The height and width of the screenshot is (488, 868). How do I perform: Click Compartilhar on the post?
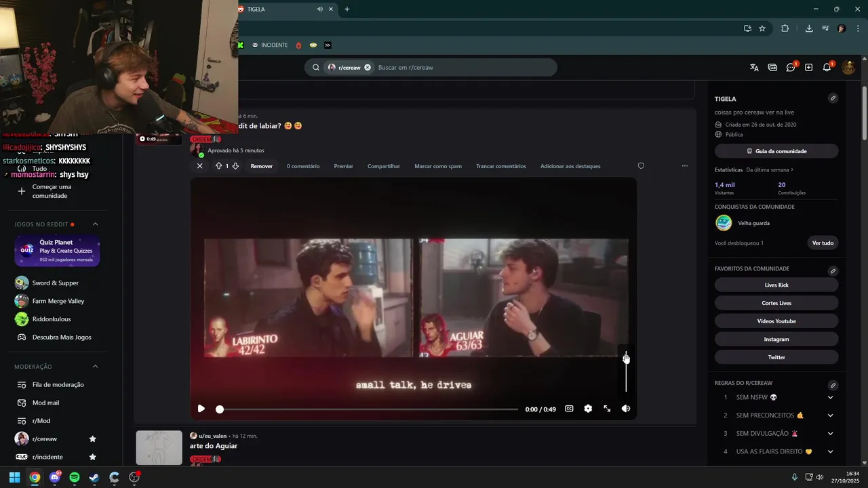coord(384,166)
